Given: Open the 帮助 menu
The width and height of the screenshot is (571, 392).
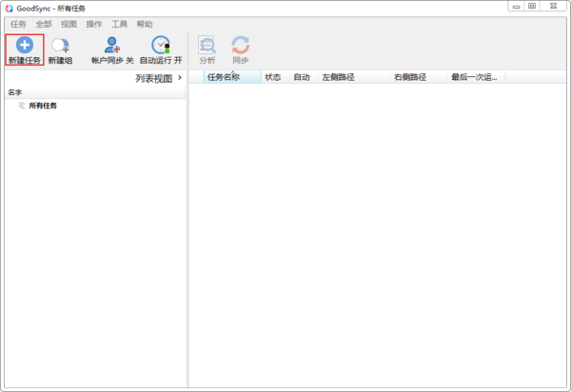Looking at the screenshot, I should click(x=145, y=24).
